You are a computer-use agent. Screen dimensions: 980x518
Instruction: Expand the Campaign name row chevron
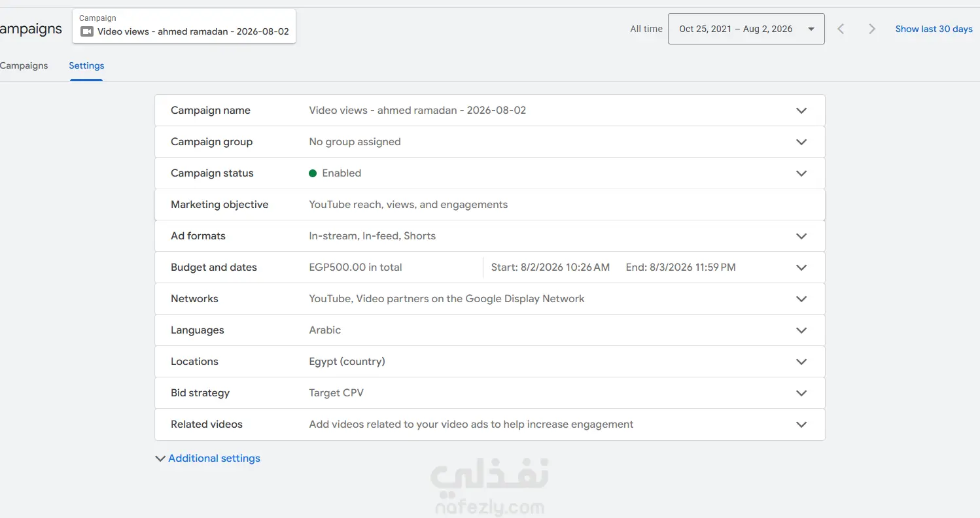[x=801, y=111]
